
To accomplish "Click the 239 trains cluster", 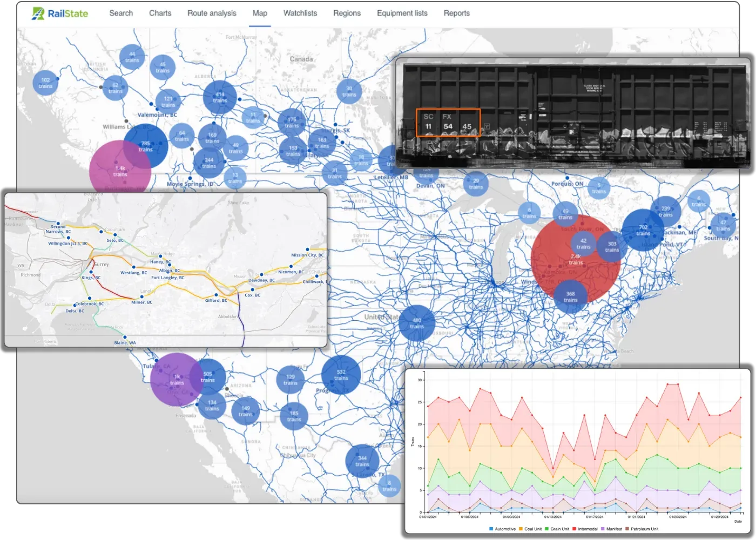I will [x=665, y=211].
